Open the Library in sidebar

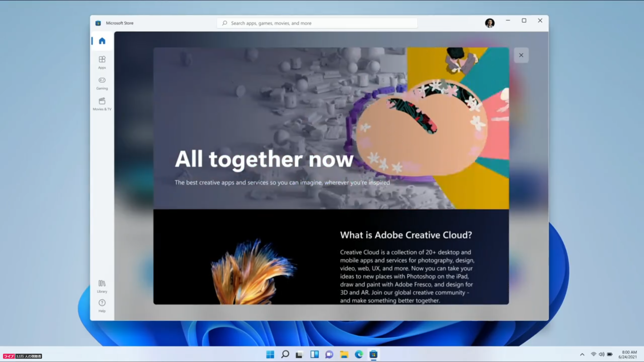pyautogui.click(x=102, y=286)
